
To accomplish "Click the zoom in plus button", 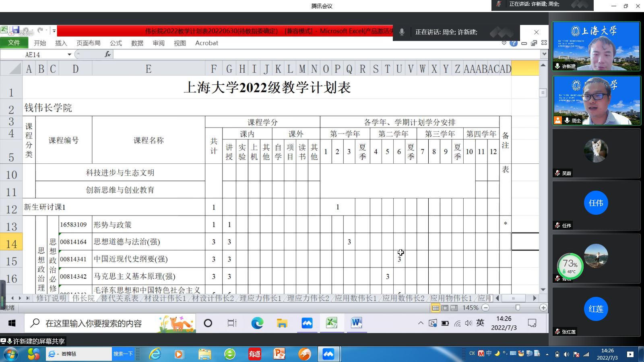I will click(x=543, y=308).
